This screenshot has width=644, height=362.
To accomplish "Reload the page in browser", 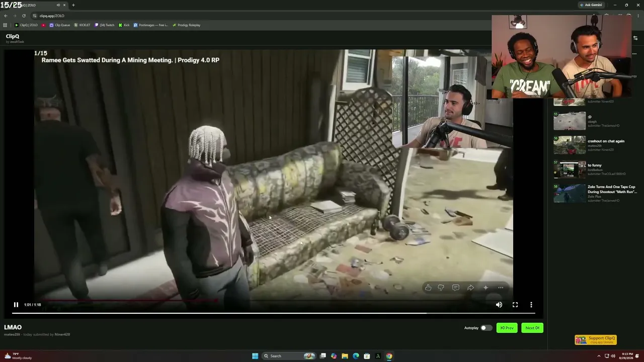I will pyautogui.click(x=24, y=16).
